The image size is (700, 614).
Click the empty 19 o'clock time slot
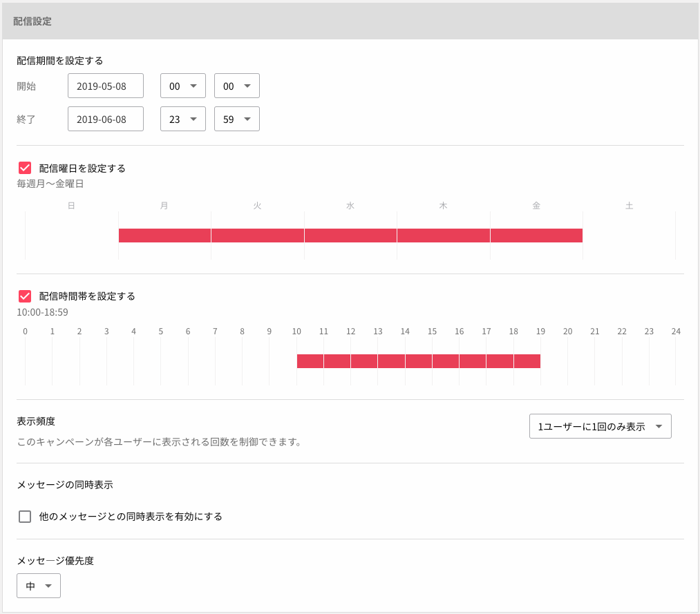[554, 361]
